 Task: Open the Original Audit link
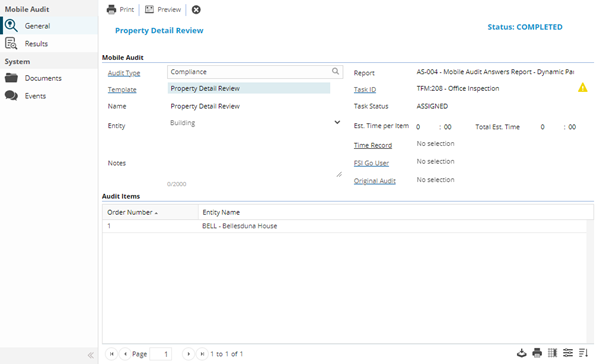click(375, 181)
